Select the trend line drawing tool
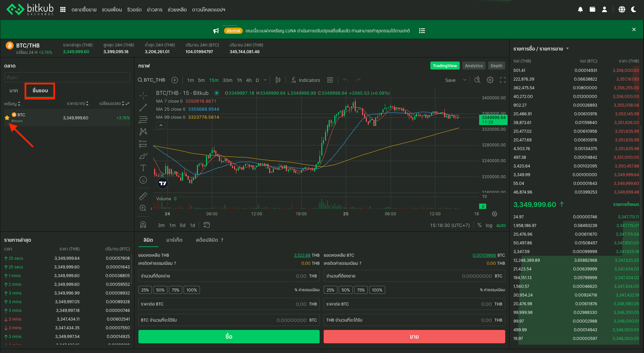The height and width of the screenshot is (353, 644). 143,108
